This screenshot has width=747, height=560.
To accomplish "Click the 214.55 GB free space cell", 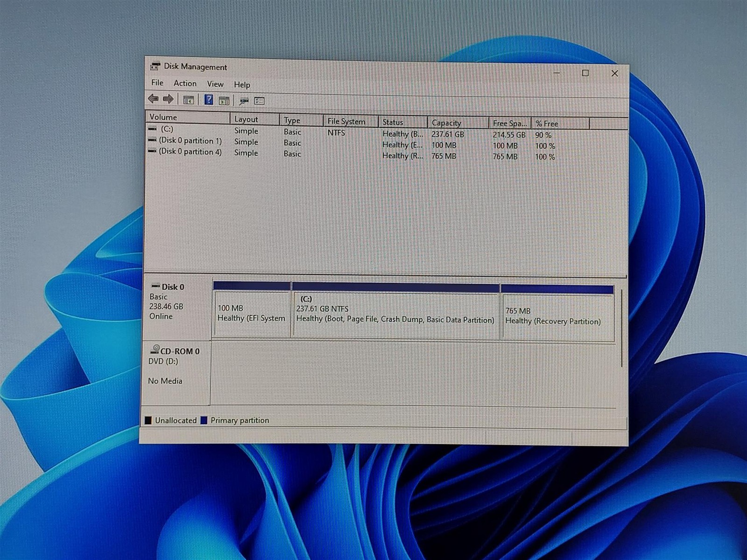I will pos(509,134).
